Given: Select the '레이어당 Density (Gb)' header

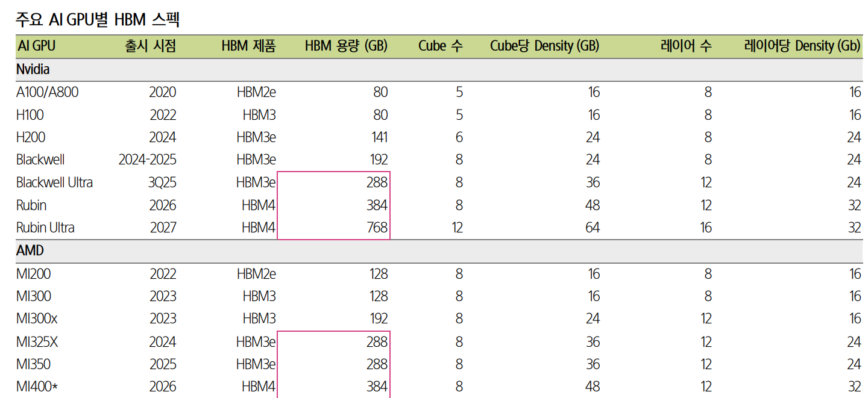Looking at the screenshot, I should coord(802,46).
